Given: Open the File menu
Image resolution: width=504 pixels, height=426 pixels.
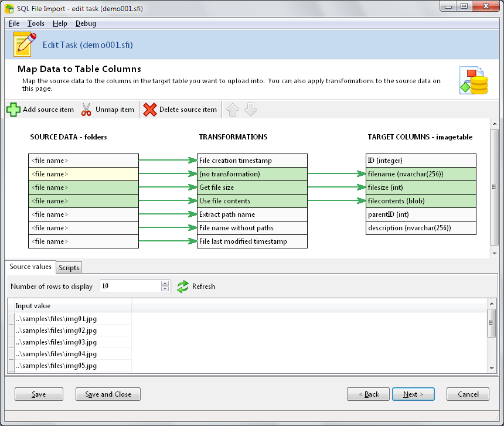Looking at the screenshot, I should point(13,23).
